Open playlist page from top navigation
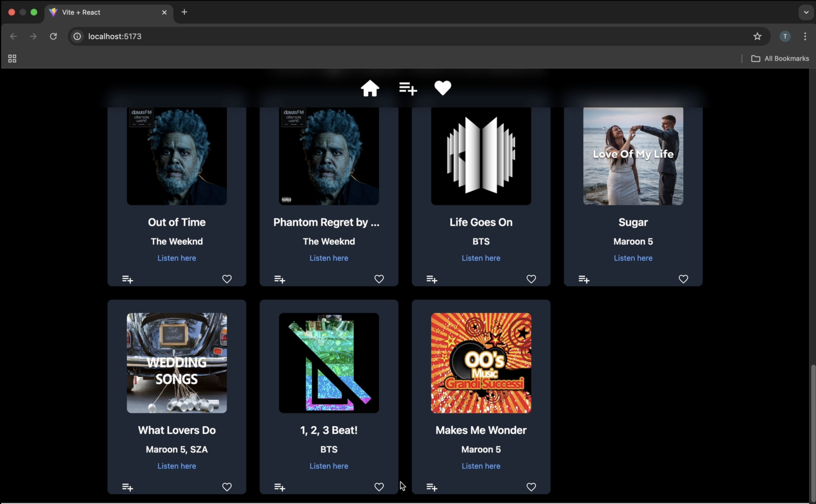The height and width of the screenshot is (504, 816). (x=408, y=88)
